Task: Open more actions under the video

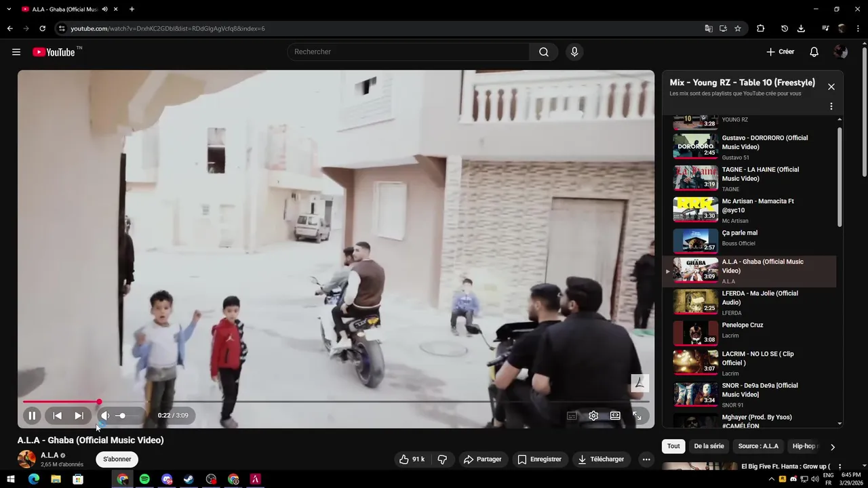Action: (646, 460)
